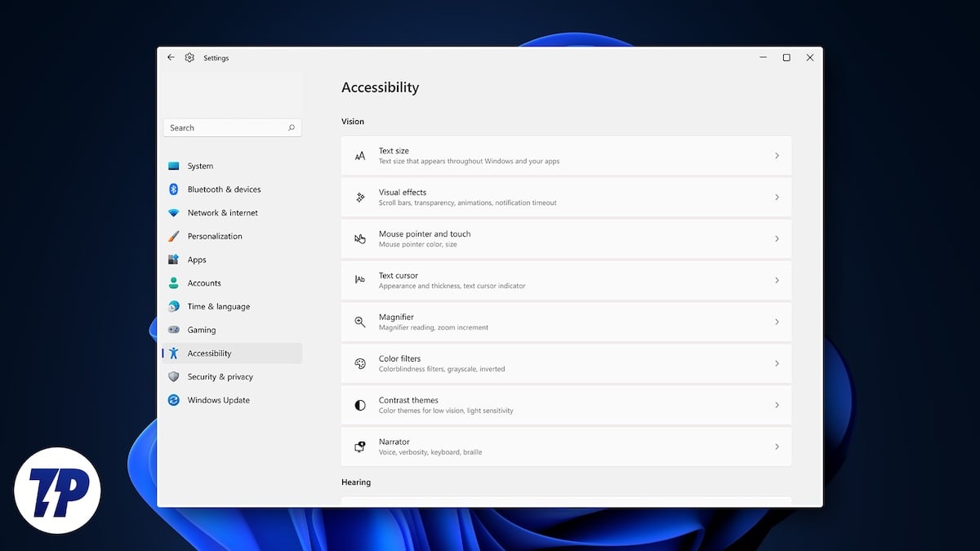Select Accessibility in the sidebar

click(211, 353)
